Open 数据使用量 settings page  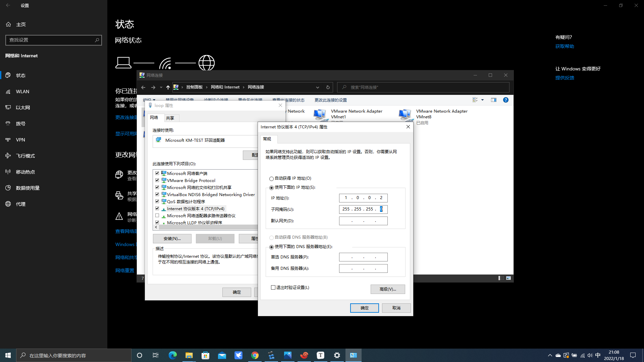[54, 188]
